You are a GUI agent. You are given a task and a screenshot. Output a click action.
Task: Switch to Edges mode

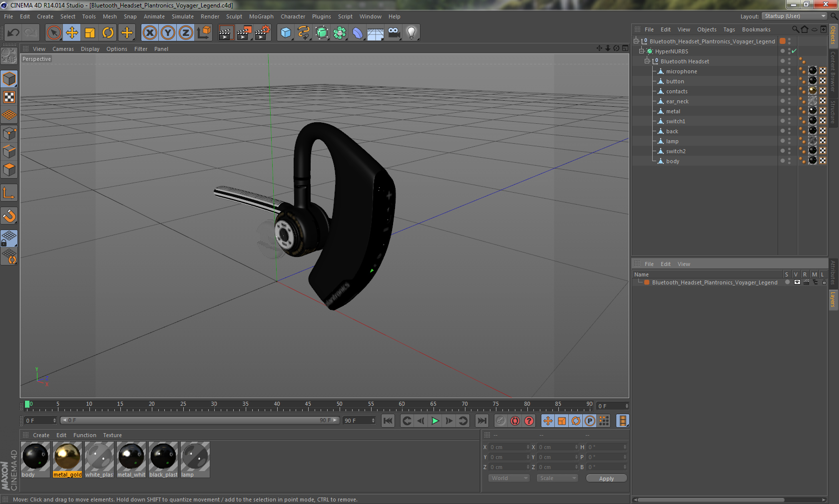coord(9,151)
